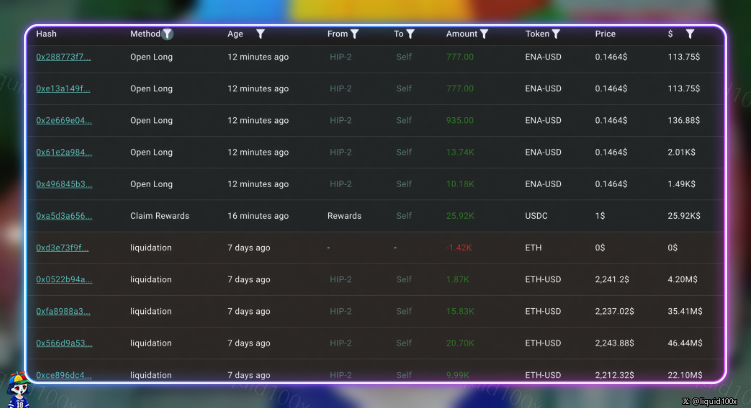Image resolution: width=751 pixels, height=408 pixels.
Task: Open transaction hash 0xa5d3a656...
Action: 64,216
